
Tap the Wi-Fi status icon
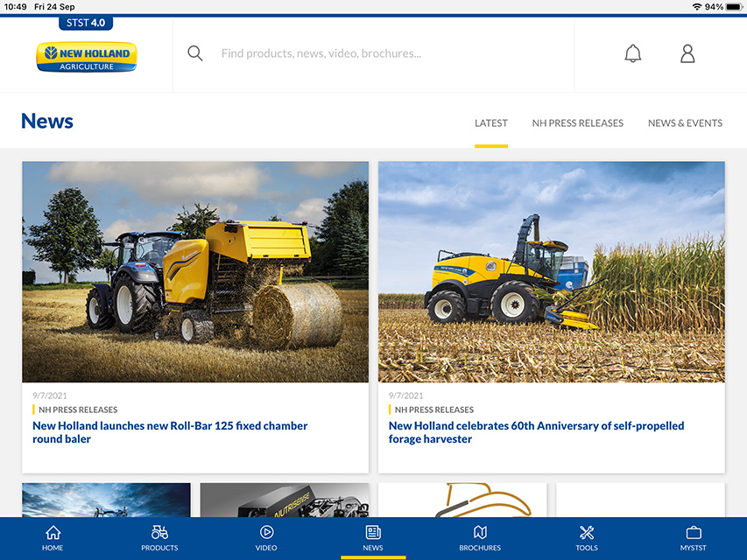[x=697, y=7]
